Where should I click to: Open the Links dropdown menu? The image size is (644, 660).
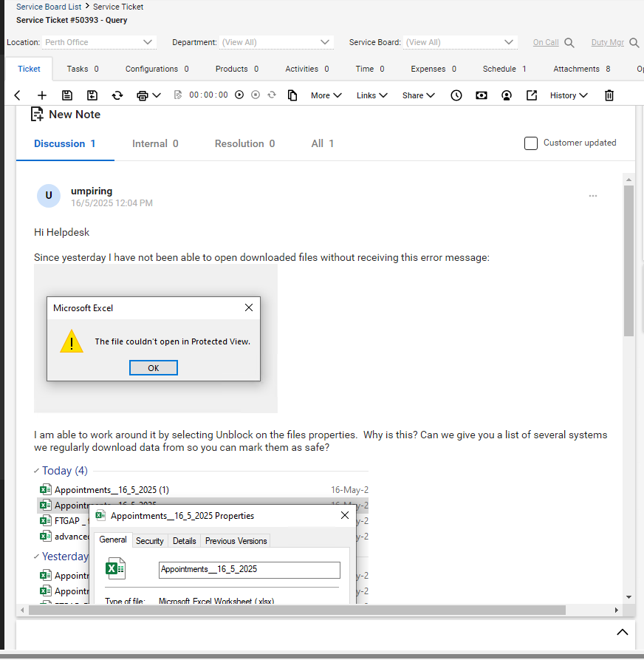pyautogui.click(x=371, y=95)
